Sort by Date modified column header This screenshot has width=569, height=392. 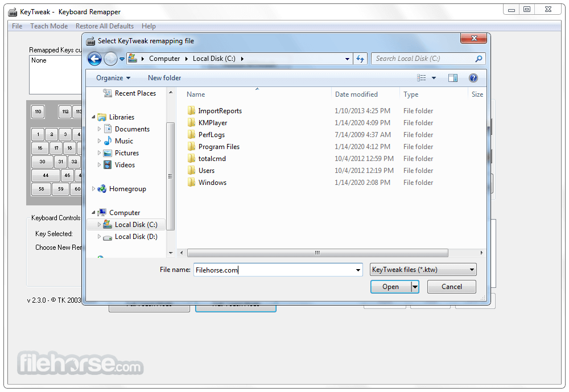(356, 94)
